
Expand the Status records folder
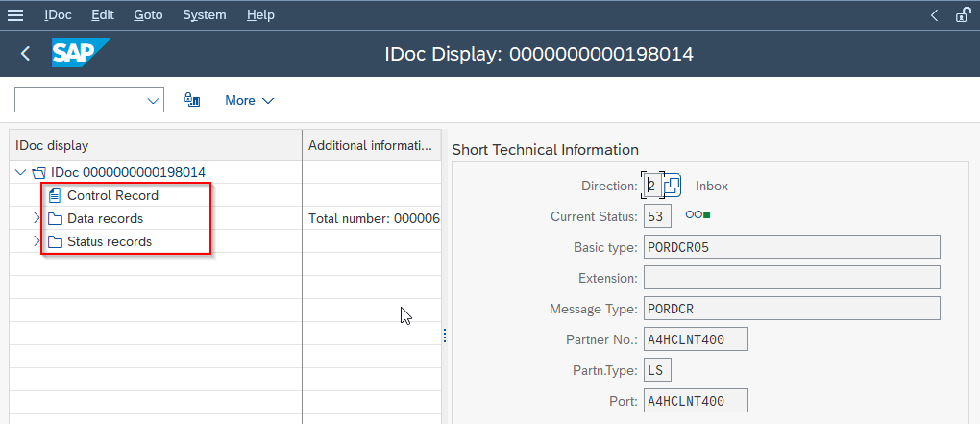(x=37, y=241)
